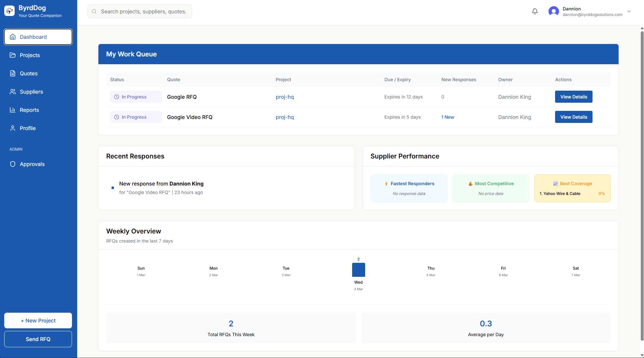Click the Reports bar chart icon
The image size is (644, 358).
pos(13,110)
